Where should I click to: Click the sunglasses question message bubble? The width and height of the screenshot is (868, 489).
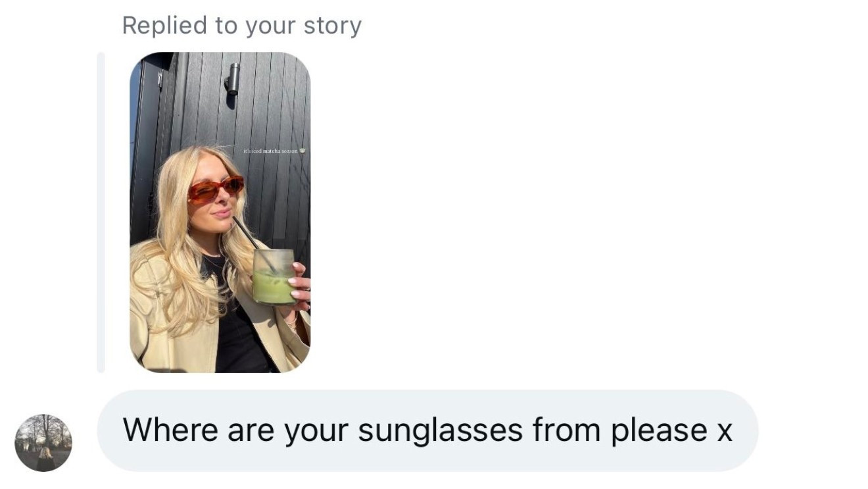[427, 430]
